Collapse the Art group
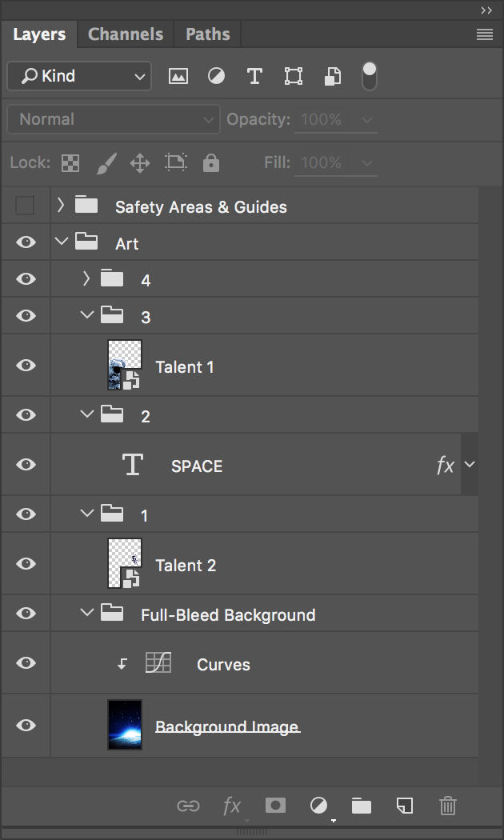 [62, 241]
